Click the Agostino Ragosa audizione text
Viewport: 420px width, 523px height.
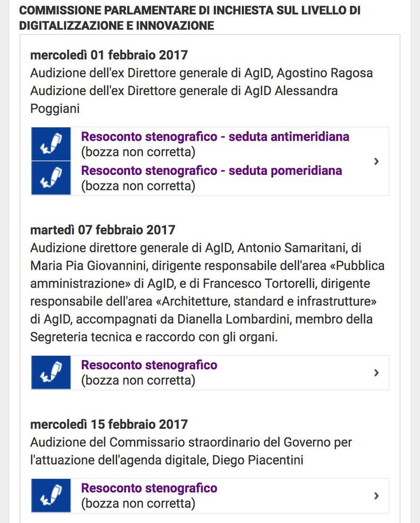pyautogui.click(x=201, y=73)
